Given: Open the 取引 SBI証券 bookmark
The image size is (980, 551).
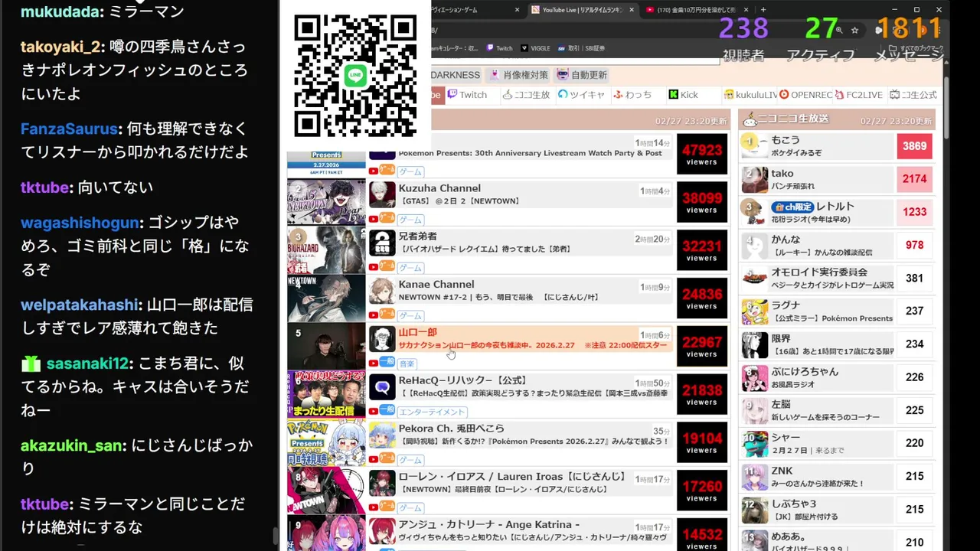Looking at the screenshot, I should (581, 48).
